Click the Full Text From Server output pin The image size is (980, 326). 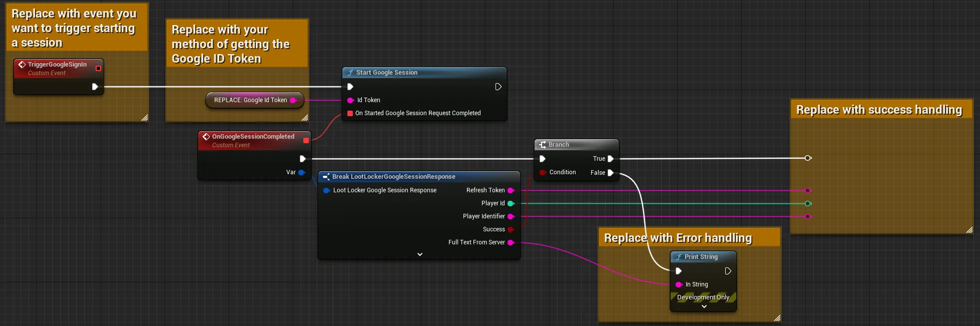tap(511, 242)
